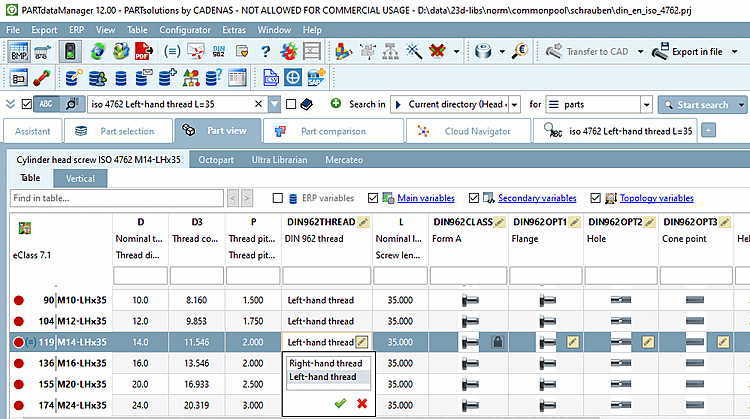Toggle the ERP variables checkbox
Viewport: 750px width, 419px height.
[279, 198]
